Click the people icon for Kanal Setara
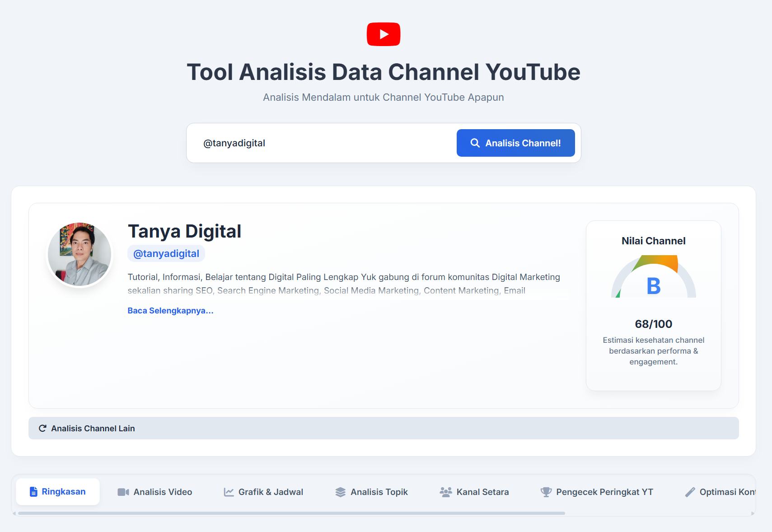The height and width of the screenshot is (532, 772). 446,492
